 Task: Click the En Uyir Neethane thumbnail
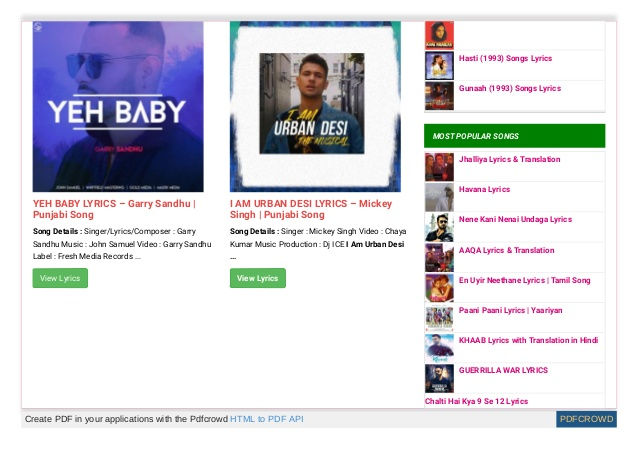click(439, 288)
